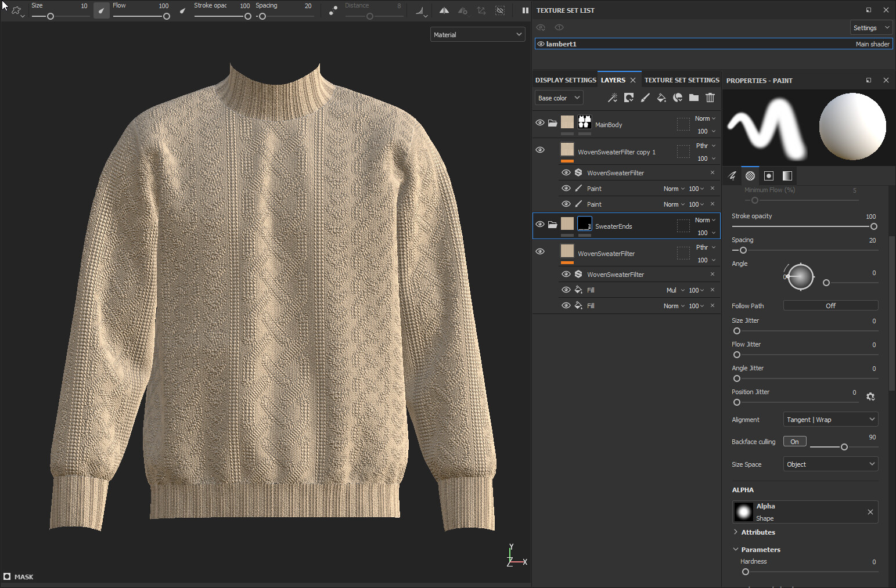Click the add effect magic wand icon
Screen dimensions: 896x588
point(613,98)
